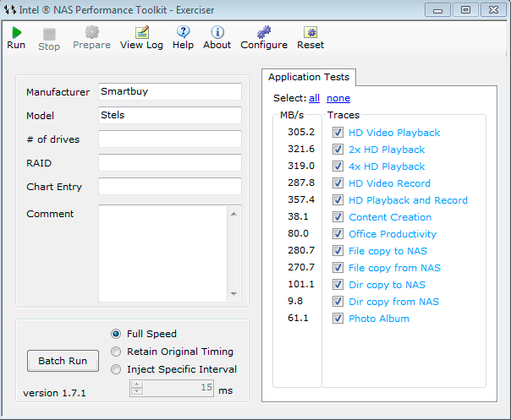Start the benchmark with the Run icon
511x420 pixels.
click(16, 33)
